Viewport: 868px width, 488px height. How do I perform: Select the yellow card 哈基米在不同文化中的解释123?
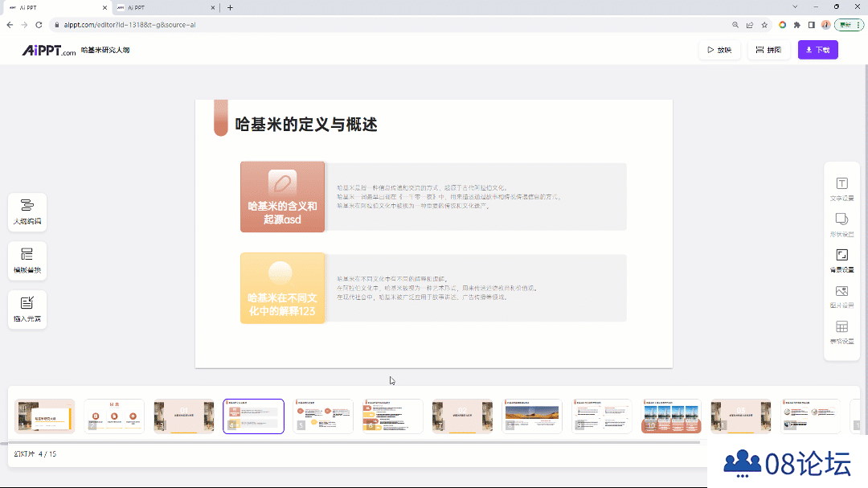(282, 288)
